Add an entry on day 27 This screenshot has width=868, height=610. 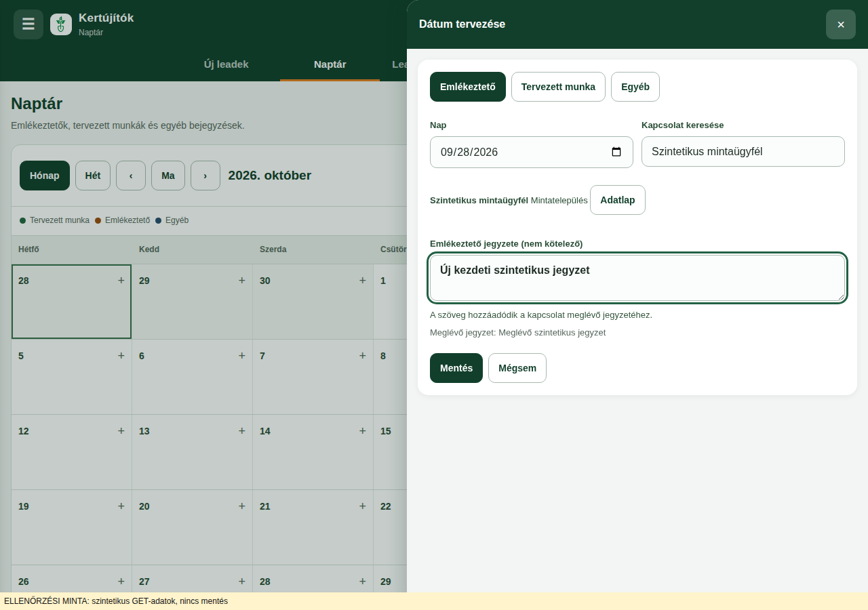(242, 581)
